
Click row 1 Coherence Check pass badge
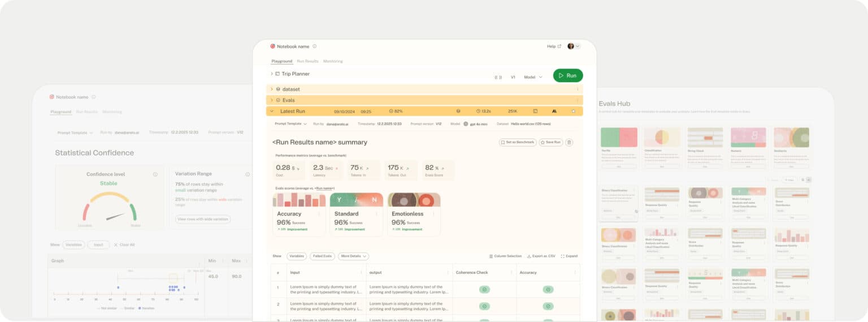click(x=484, y=290)
